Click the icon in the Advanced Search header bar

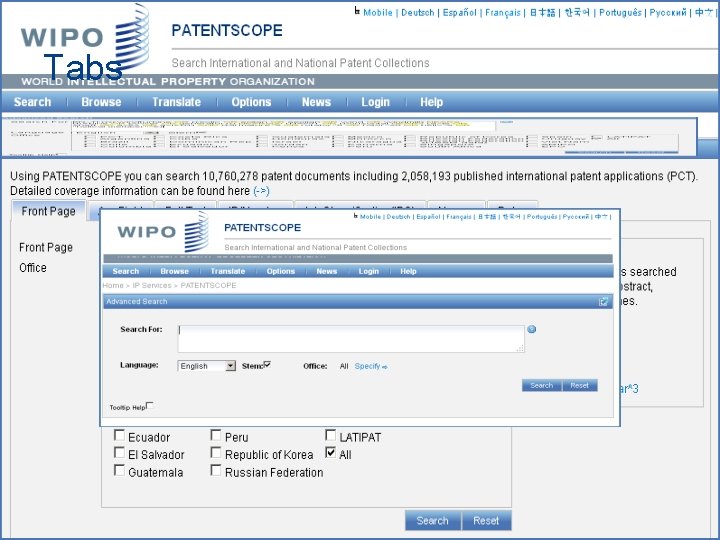point(603,302)
